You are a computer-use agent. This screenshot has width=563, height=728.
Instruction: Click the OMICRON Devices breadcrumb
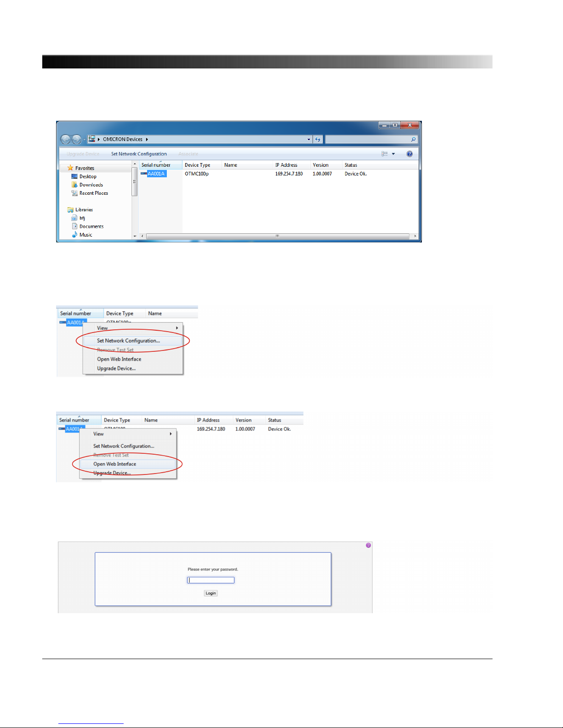122,139
